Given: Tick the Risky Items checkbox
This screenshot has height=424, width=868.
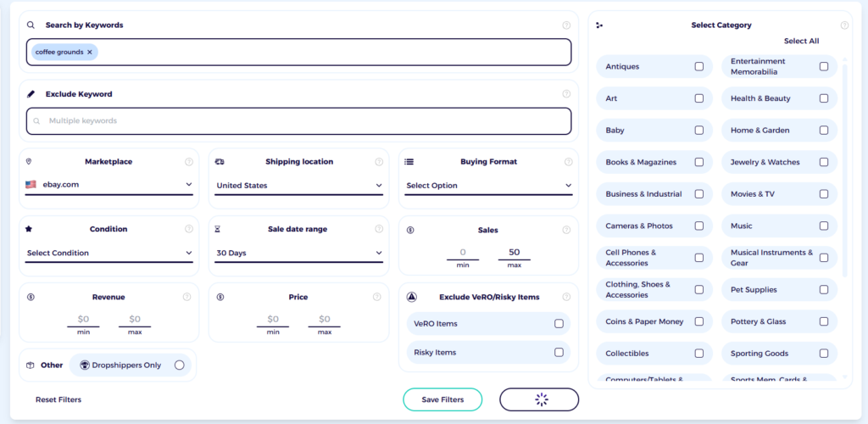Looking at the screenshot, I should (559, 352).
